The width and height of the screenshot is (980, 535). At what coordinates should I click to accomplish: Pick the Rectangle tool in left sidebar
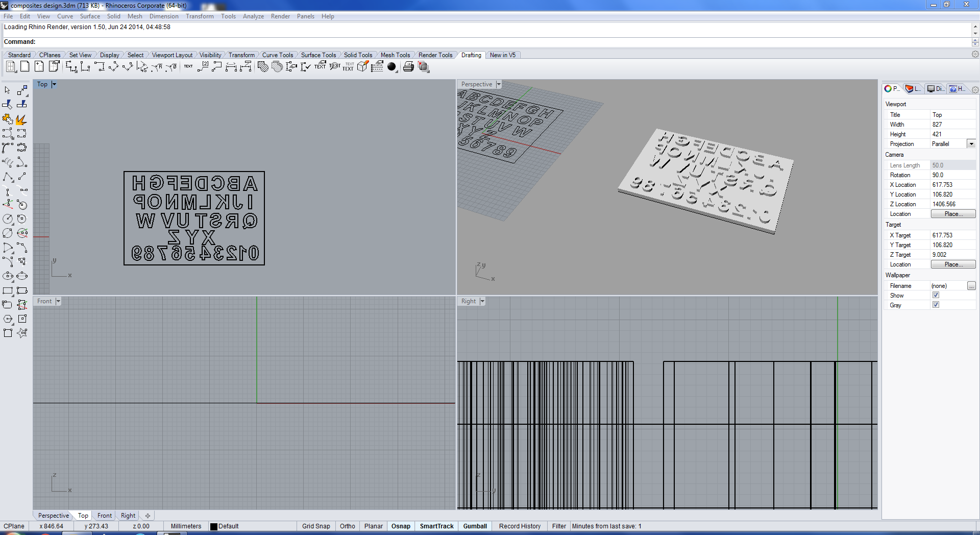pyautogui.click(x=8, y=290)
